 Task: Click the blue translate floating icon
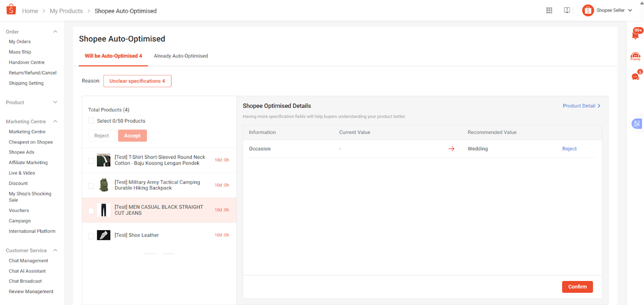(x=637, y=124)
